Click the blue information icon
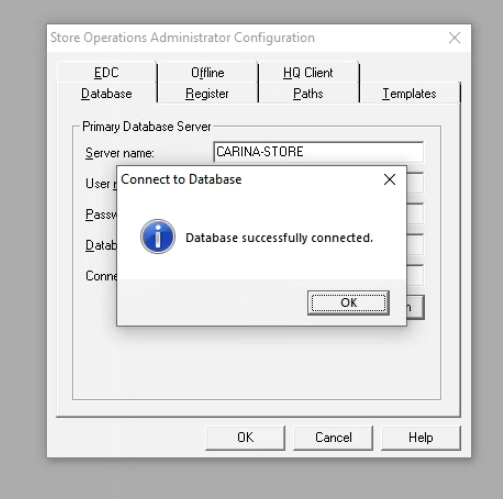This screenshot has height=499, width=503. click(158, 236)
